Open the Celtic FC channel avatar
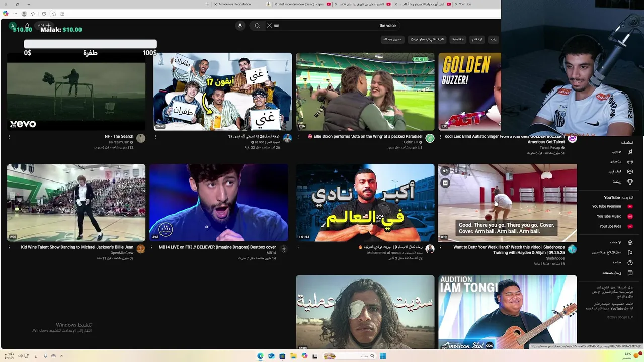The width and height of the screenshot is (644, 362). pyautogui.click(x=430, y=138)
